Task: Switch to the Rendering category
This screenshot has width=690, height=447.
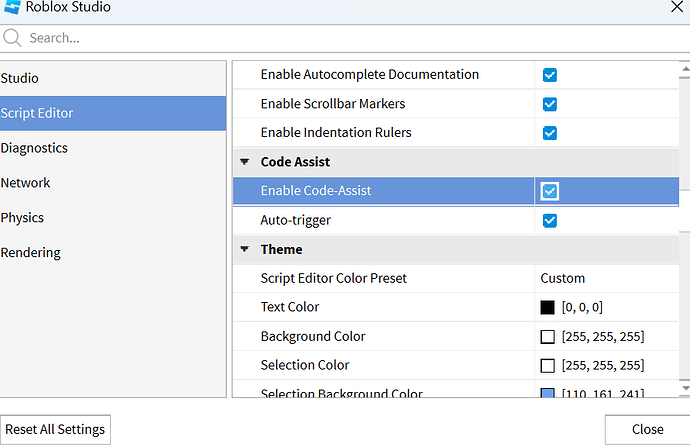Action: [x=113, y=253]
